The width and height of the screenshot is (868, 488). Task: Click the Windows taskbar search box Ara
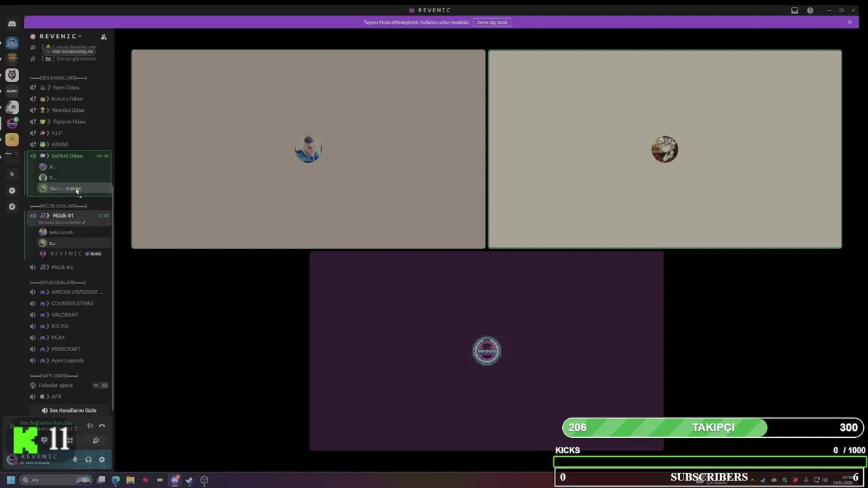pos(56,480)
